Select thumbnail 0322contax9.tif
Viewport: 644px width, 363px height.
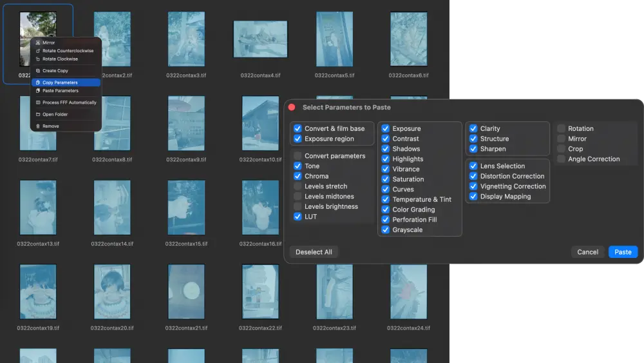click(x=186, y=123)
